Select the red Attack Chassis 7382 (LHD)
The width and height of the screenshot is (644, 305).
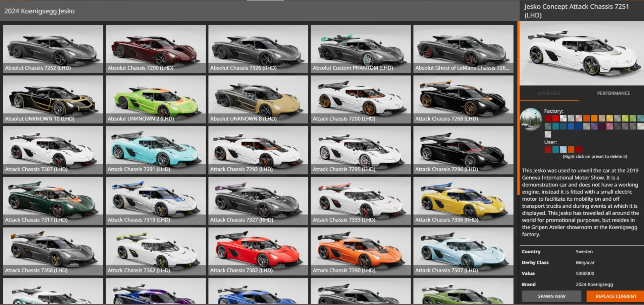[258, 251]
